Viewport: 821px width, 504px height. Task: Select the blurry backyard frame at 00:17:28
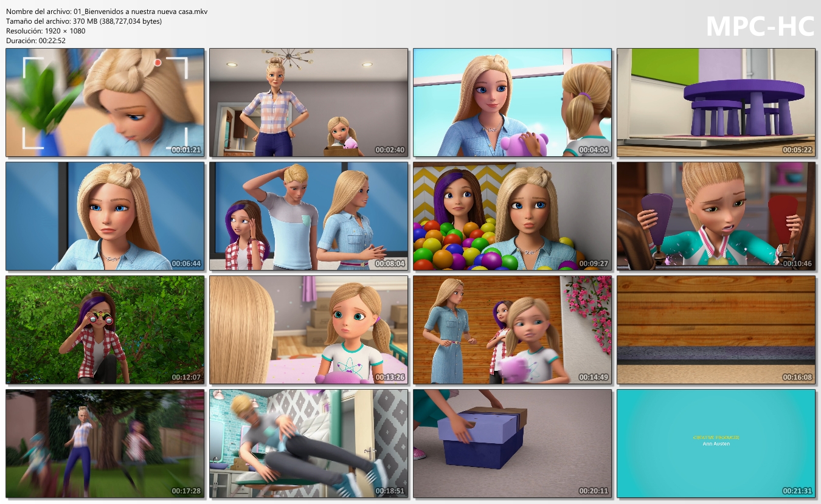(105, 444)
